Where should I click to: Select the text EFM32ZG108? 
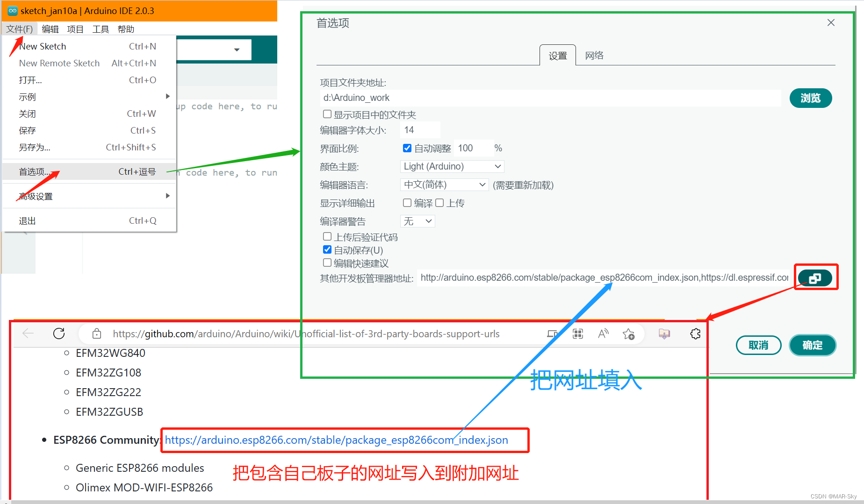108,373
